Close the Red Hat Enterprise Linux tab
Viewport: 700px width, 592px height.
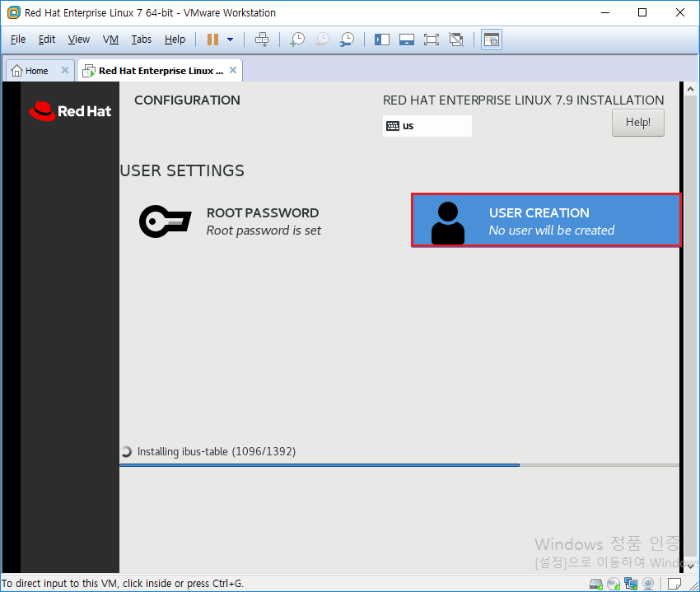233,70
